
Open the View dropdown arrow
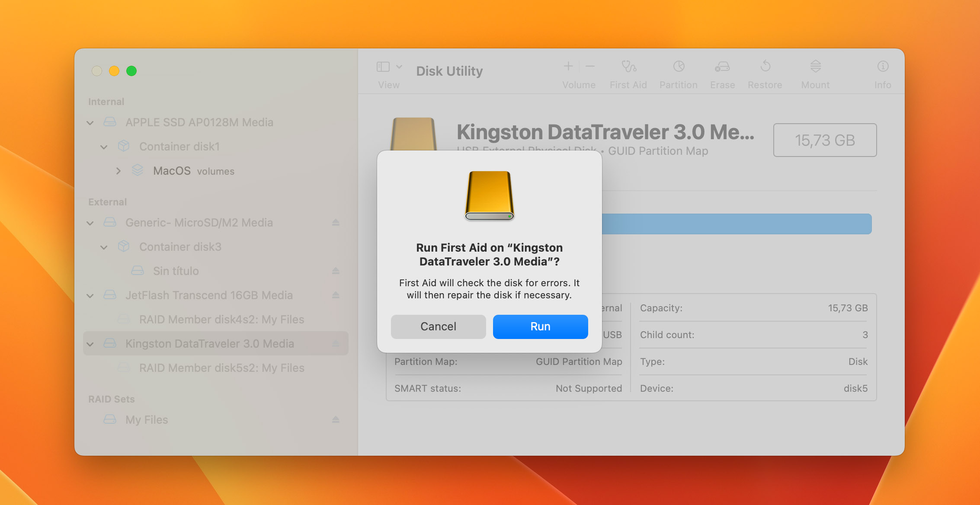399,67
